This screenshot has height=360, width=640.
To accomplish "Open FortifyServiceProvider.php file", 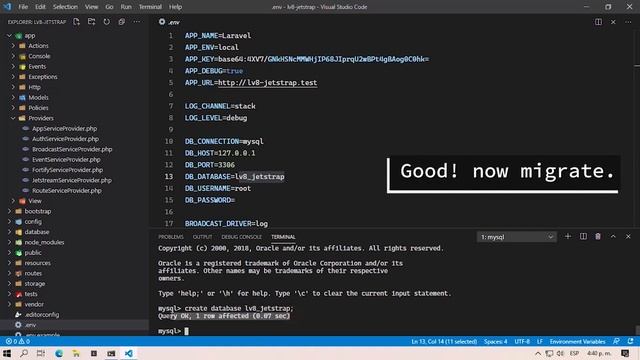I will (67, 170).
